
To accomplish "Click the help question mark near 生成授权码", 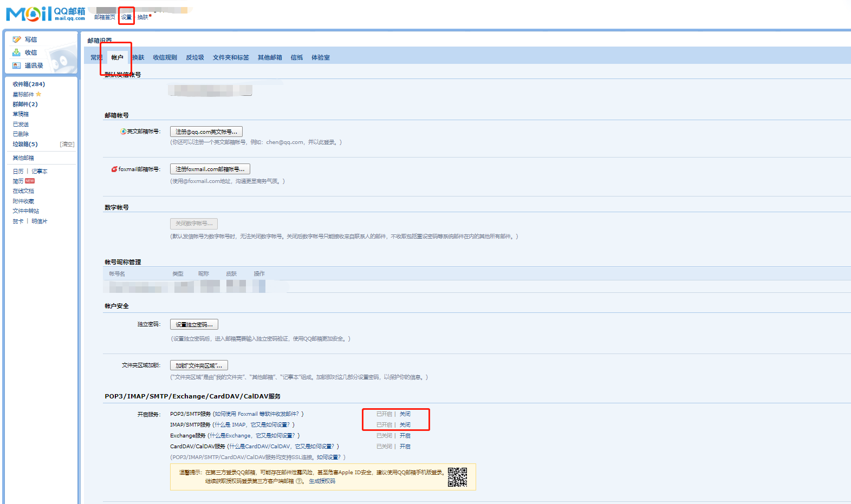I will pos(298,481).
